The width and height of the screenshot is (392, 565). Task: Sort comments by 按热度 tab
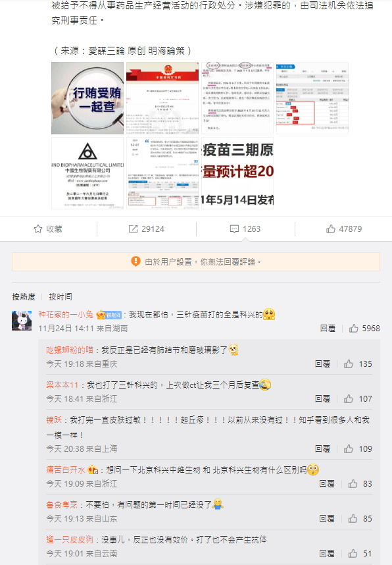point(24,296)
